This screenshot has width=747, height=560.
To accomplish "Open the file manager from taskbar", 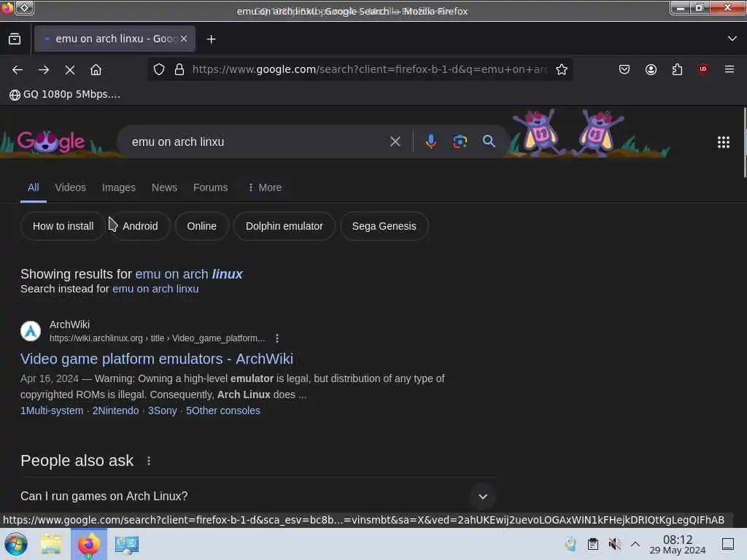I will (x=50, y=544).
